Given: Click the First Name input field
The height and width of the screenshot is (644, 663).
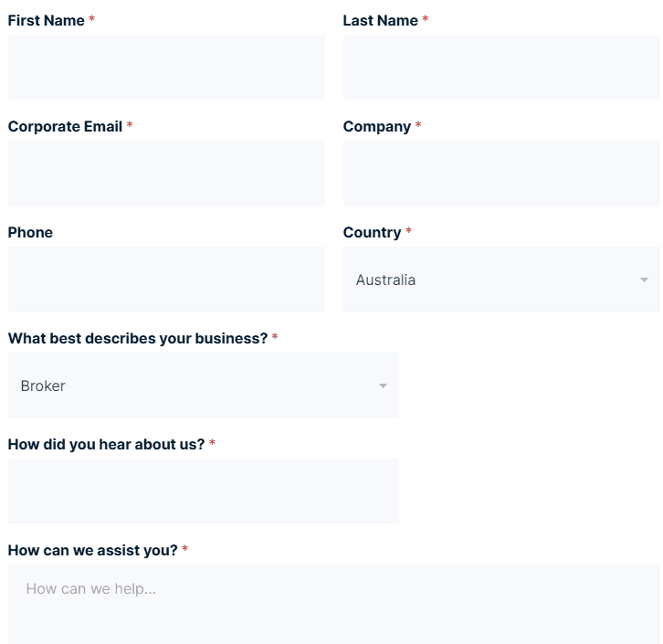Looking at the screenshot, I should click(166, 68).
